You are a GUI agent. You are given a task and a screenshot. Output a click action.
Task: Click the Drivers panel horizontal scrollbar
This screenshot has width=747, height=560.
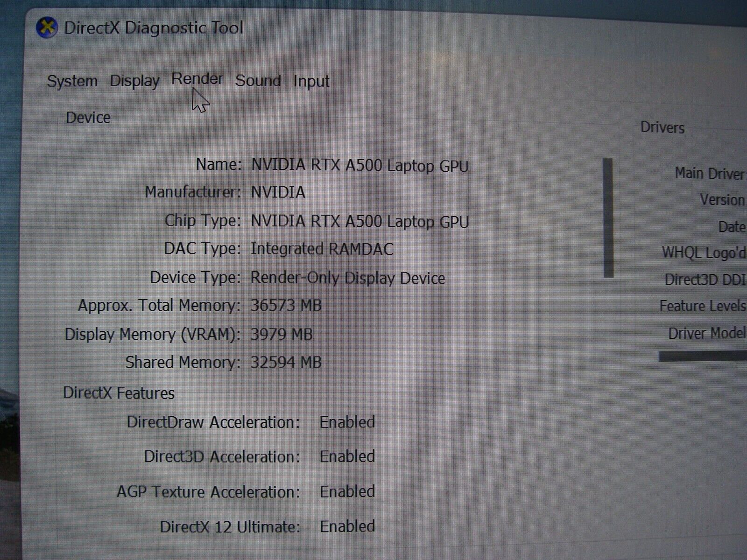click(x=703, y=356)
